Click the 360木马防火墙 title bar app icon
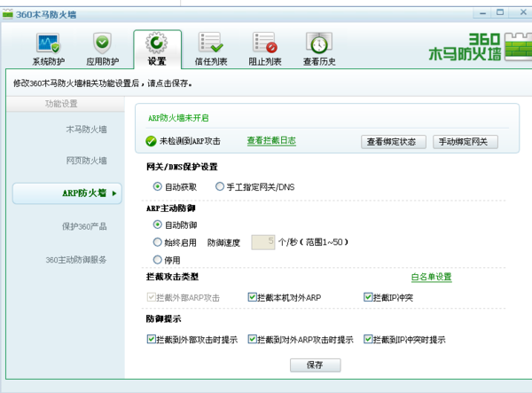532x393 pixels. (x=7, y=14)
